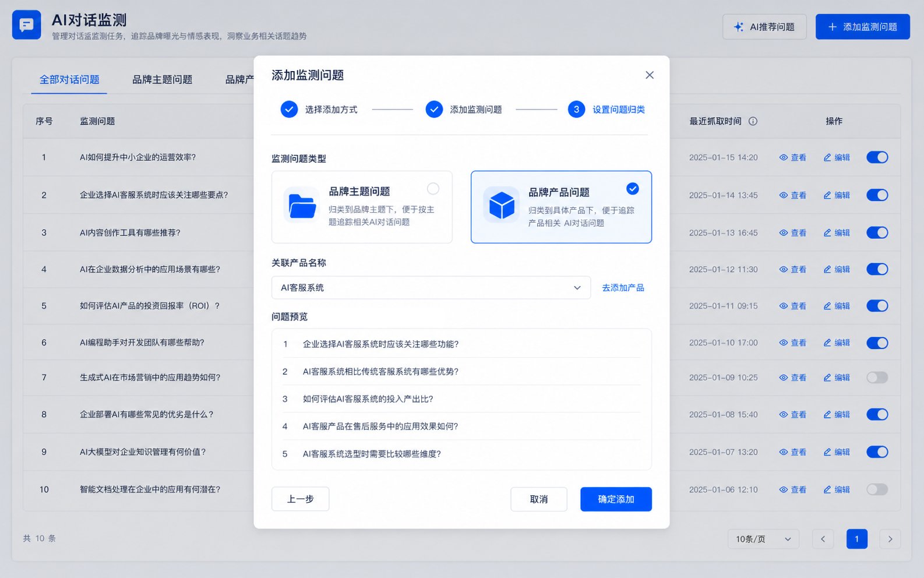Open the 关联产品名称 dropdown showing AI客服系统
The height and width of the screenshot is (578, 924).
point(431,288)
